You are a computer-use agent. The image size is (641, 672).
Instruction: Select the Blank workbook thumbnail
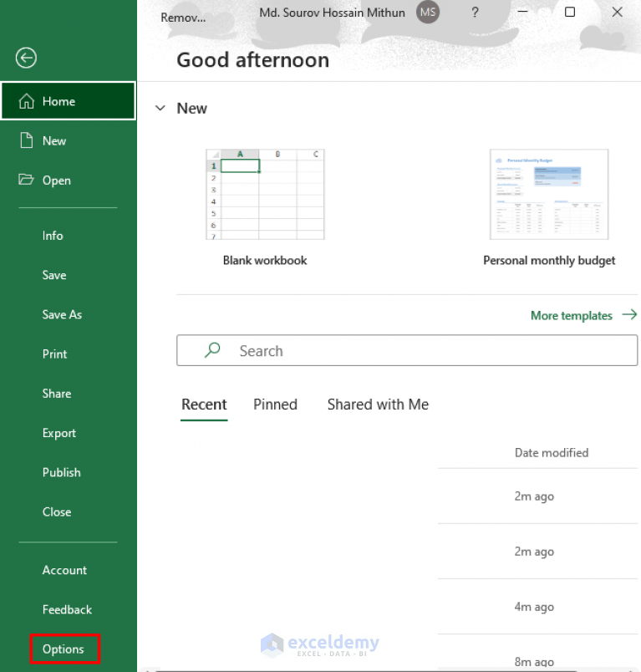(x=265, y=194)
